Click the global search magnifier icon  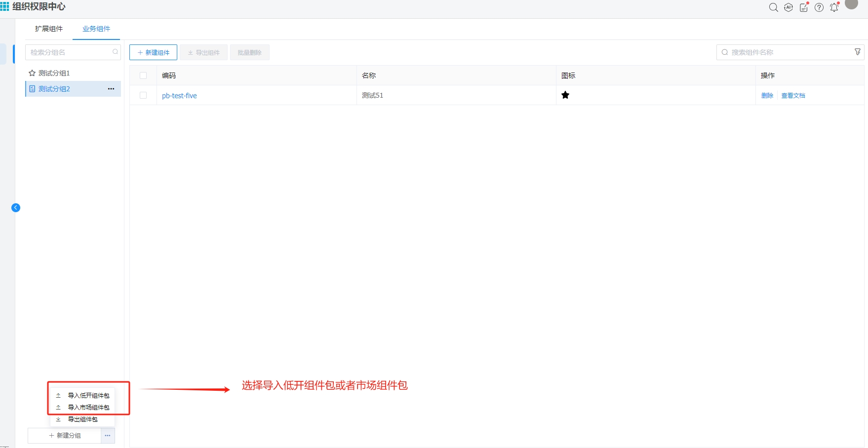[x=773, y=7]
